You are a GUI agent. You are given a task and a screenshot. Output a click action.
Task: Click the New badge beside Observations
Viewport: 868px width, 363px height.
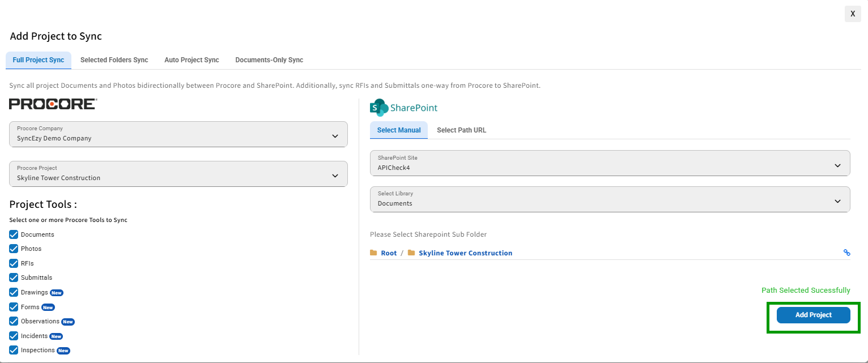tap(68, 322)
